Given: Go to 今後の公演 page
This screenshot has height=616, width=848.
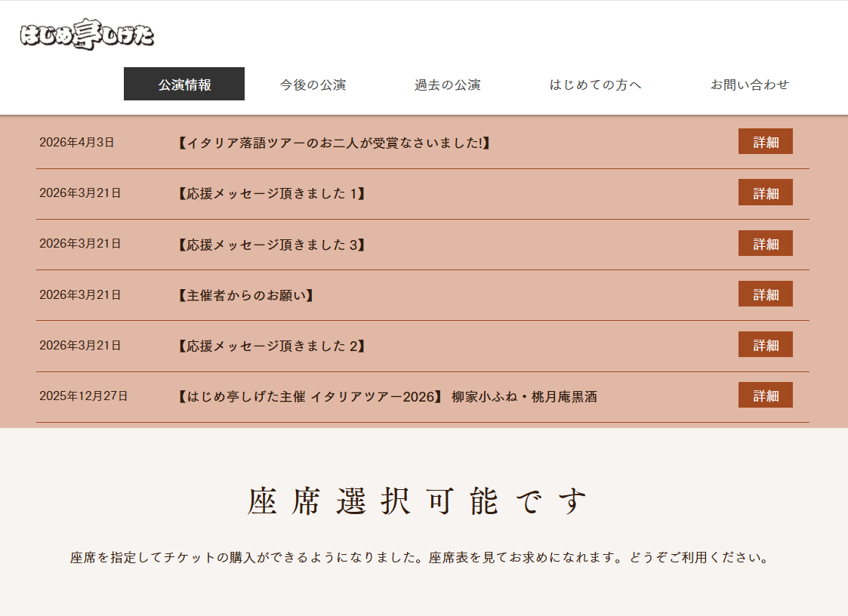Looking at the screenshot, I should tap(313, 85).
